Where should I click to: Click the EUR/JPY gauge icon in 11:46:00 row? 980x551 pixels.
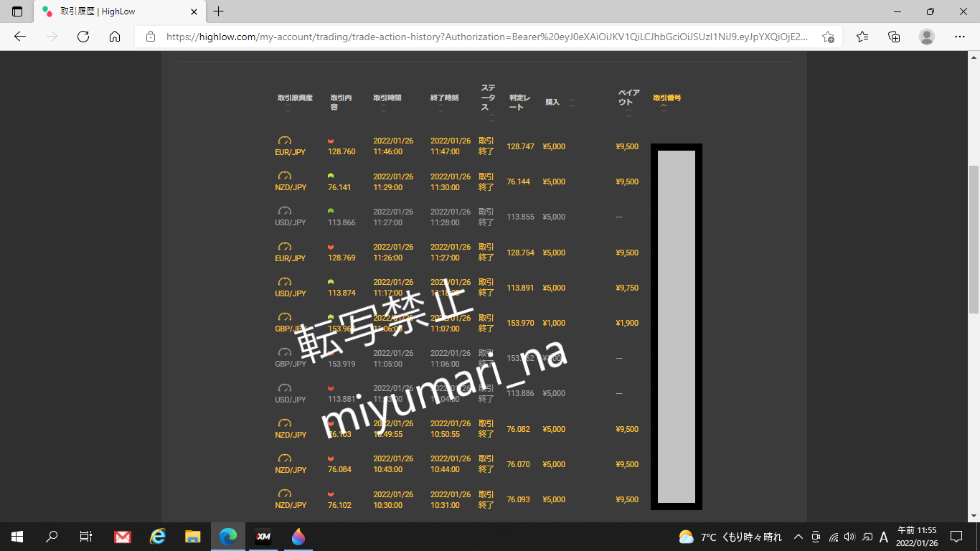285,141
